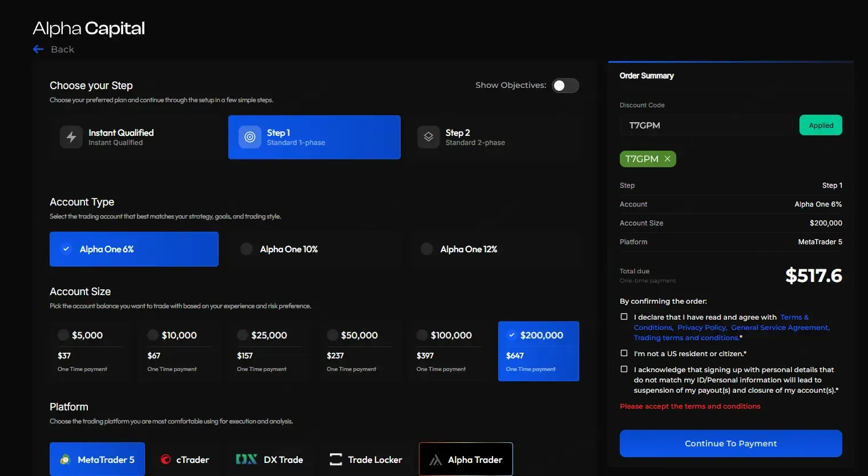Click the green Applied button
868x476 pixels.
coord(821,125)
